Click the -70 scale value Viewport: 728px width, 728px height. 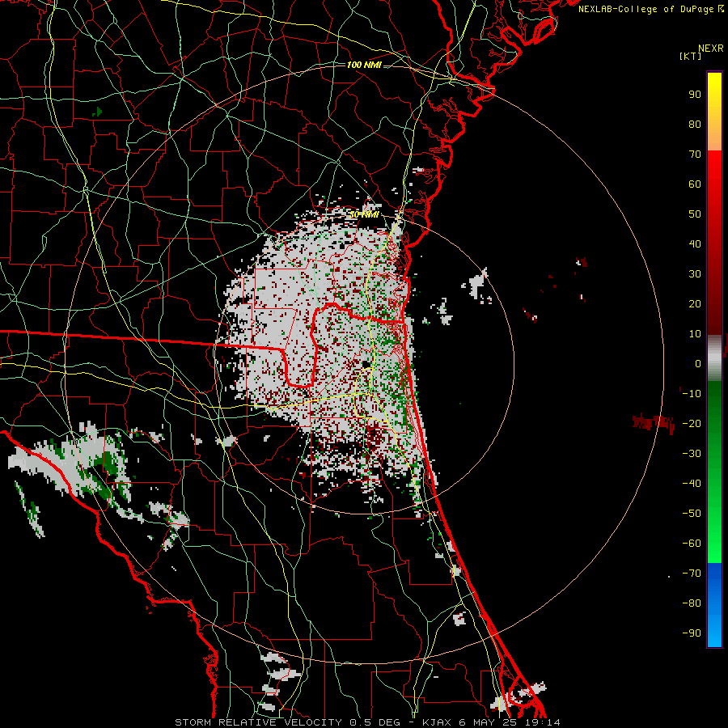692,574
